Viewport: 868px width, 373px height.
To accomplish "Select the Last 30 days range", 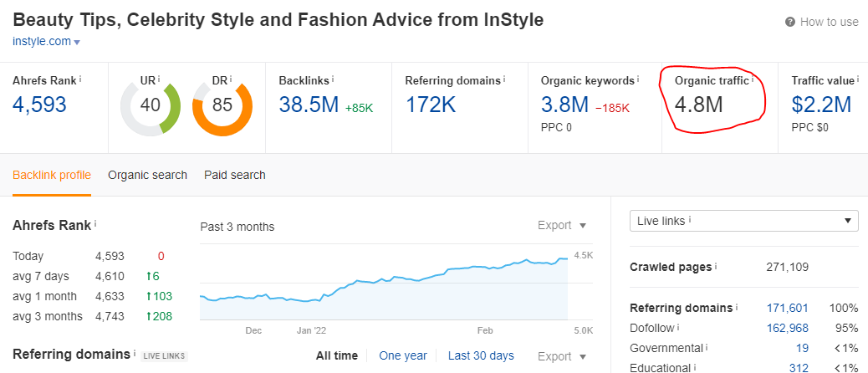I will [481, 355].
